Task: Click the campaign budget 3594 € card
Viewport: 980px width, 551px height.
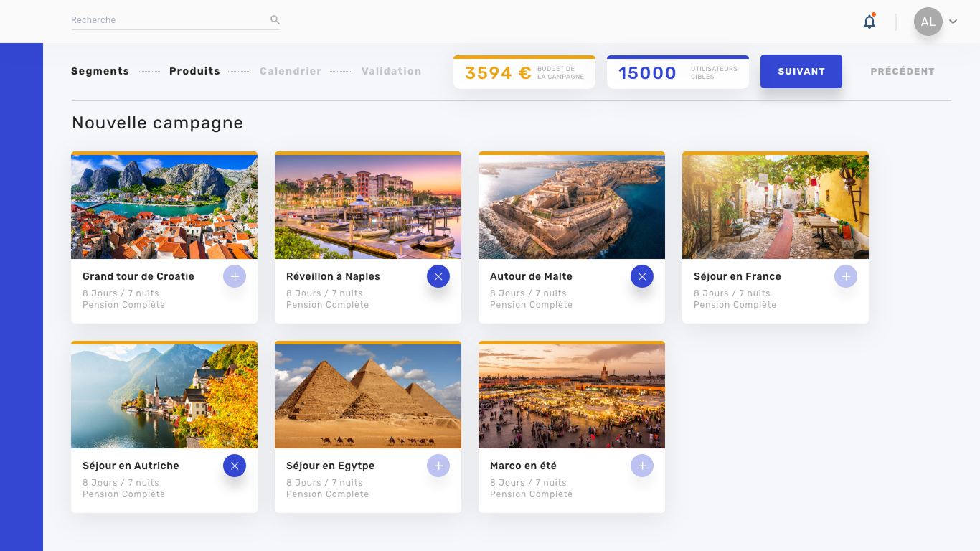Action: point(524,72)
